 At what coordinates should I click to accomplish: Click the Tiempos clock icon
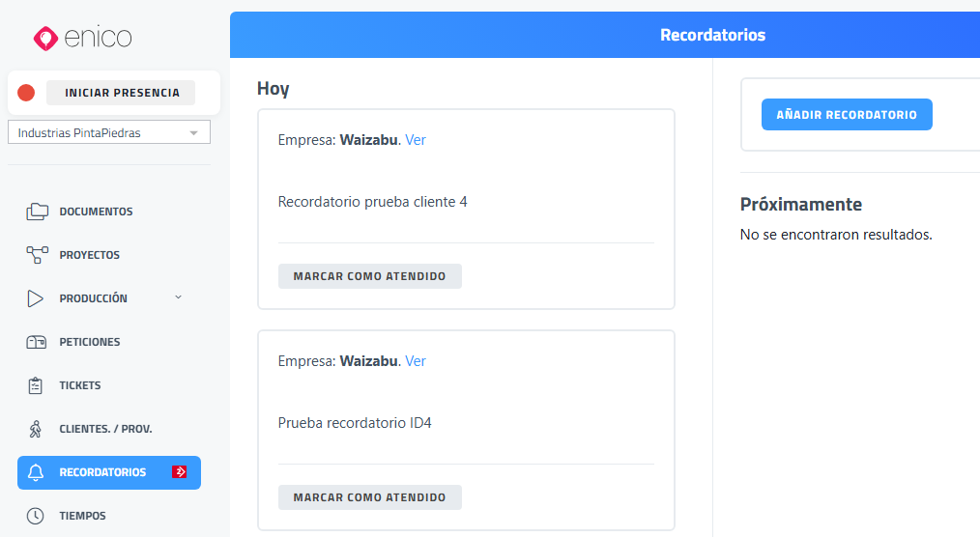coord(37,516)
